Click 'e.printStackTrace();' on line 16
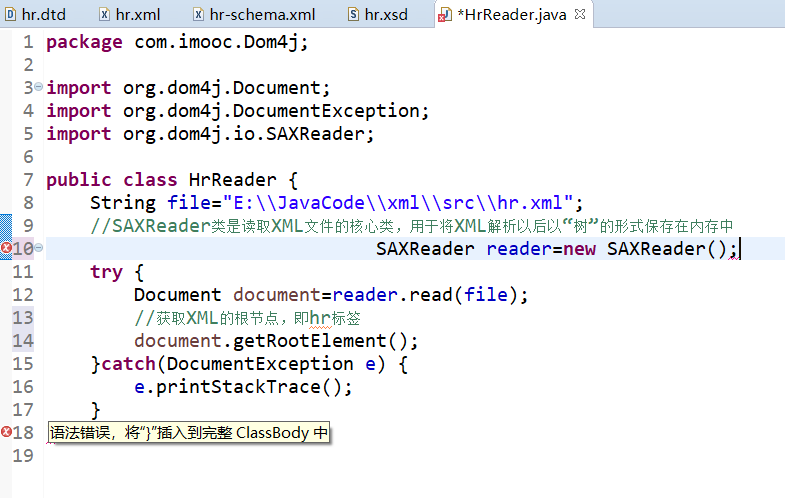The width and height of the screenshot is (785, 498). (x=243, y=387)
